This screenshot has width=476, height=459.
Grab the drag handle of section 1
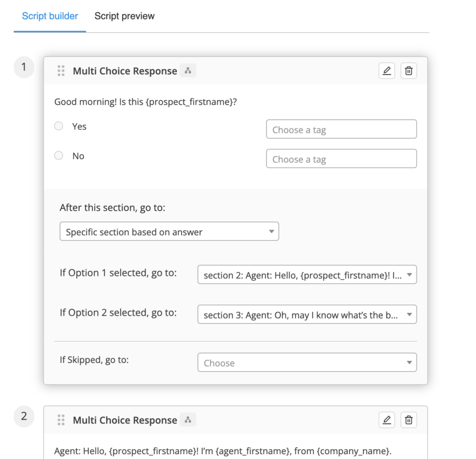pos(61,71)
